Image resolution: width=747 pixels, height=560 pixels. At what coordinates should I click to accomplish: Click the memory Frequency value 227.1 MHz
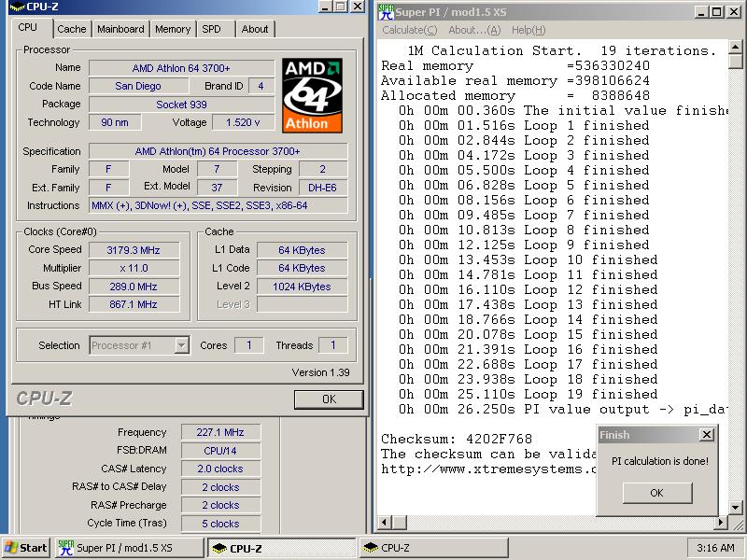(x=220, y=432)
